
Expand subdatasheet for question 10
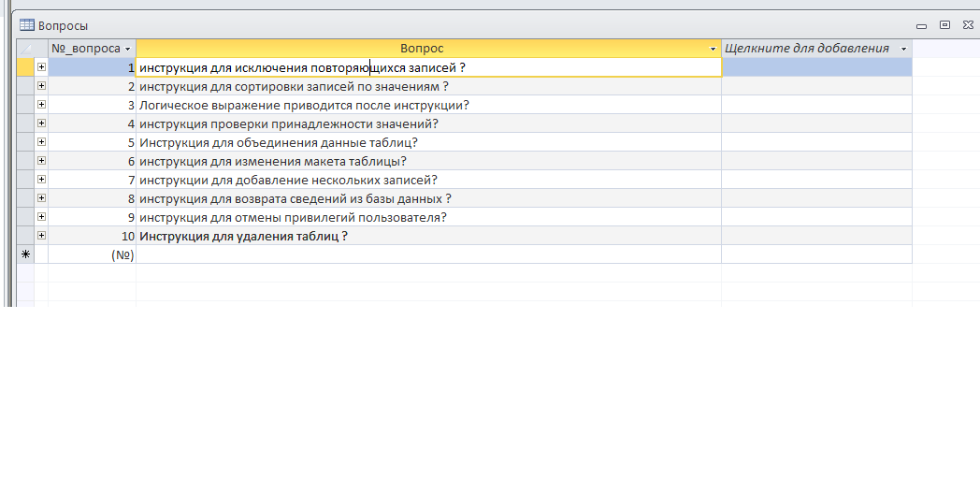tap(41, 236)
